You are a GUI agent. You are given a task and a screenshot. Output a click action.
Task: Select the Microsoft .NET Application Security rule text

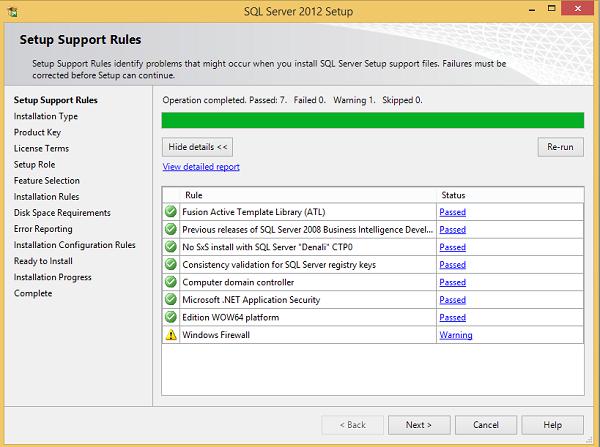[251, 300]
